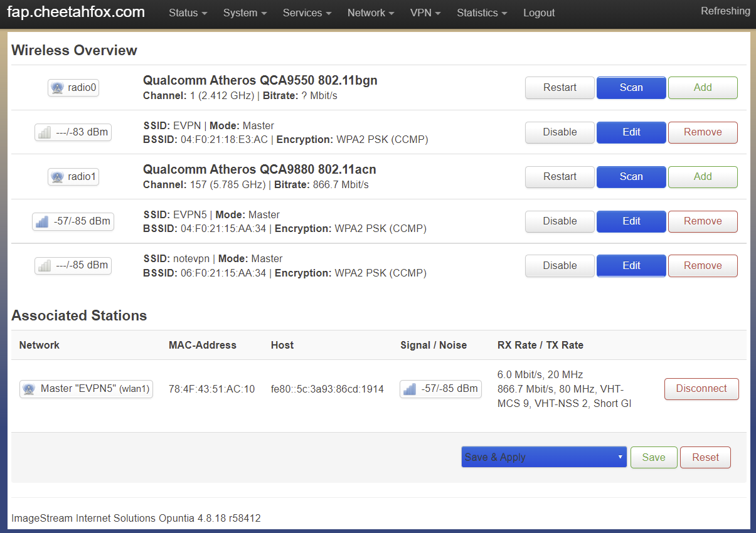Open the Network dropdown menu
The image size is (756, 533).
[x=371, y=13]
